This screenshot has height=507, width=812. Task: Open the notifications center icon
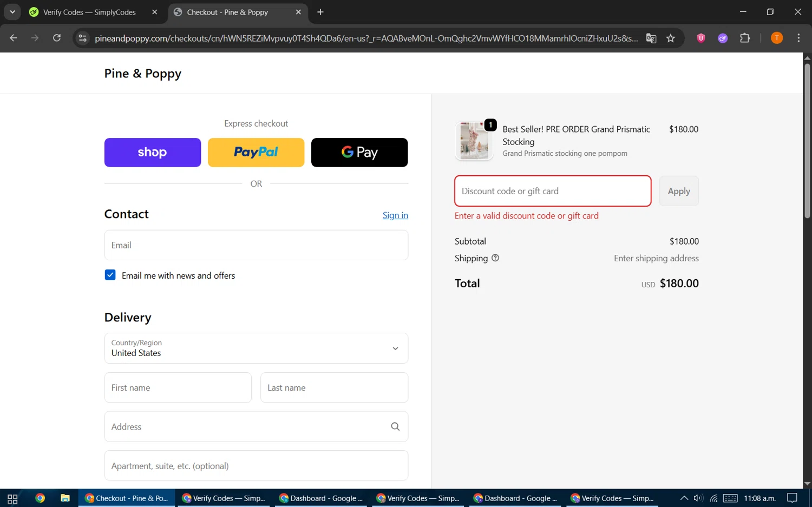click(792, 498)
